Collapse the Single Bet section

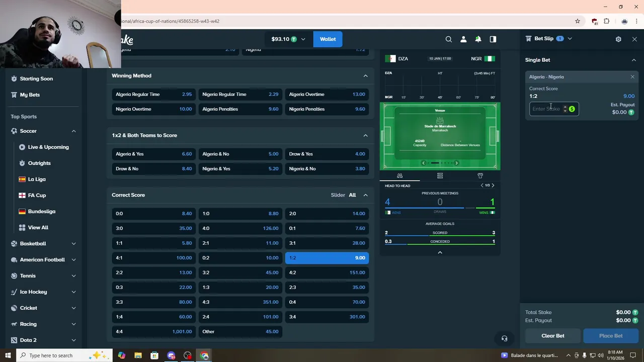click(x=633, y=60)
